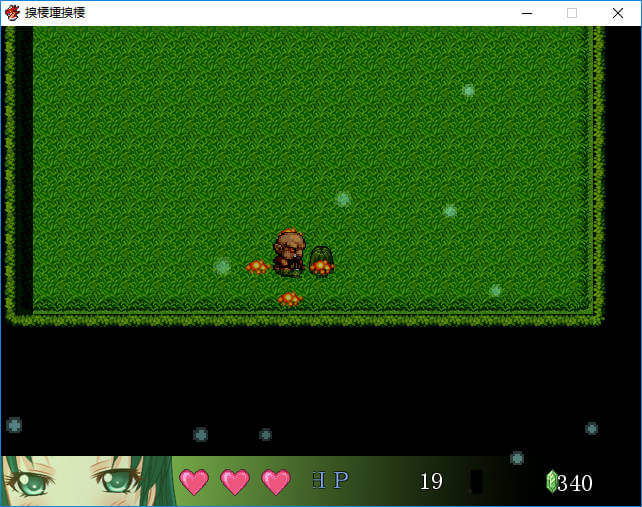Viewport: 642px width, 507px height.
Task: Close the game window
Action: tap(618, 13)
